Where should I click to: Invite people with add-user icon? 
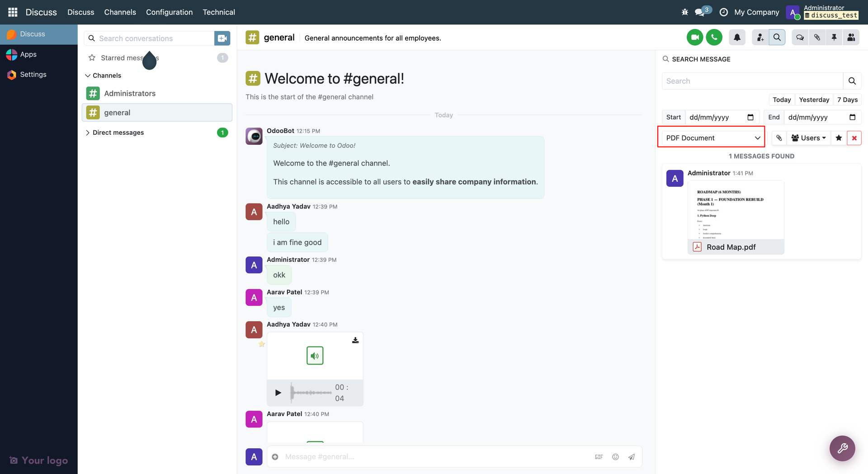pyautogui.click(x=760, y=38)
